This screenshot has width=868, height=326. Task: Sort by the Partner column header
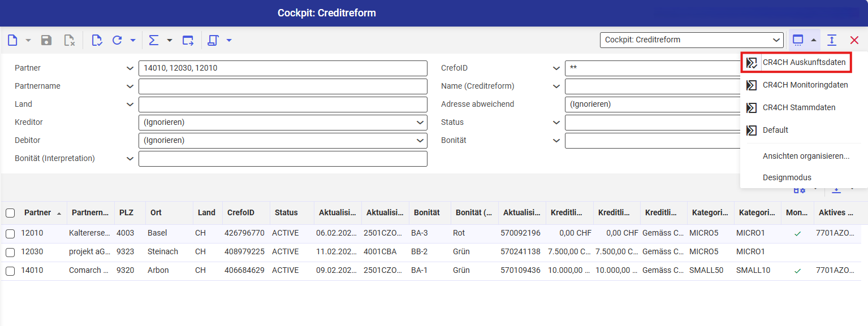(37, 213)
